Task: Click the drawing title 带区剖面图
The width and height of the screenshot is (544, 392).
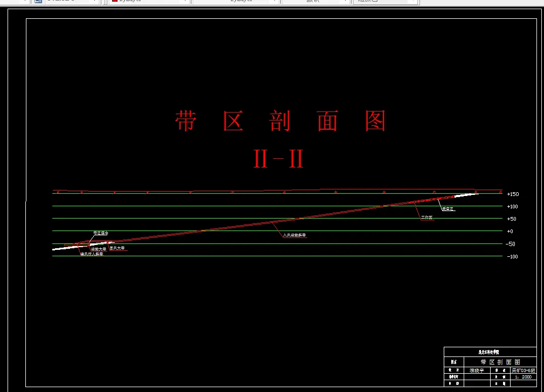Action: (280, 121)
